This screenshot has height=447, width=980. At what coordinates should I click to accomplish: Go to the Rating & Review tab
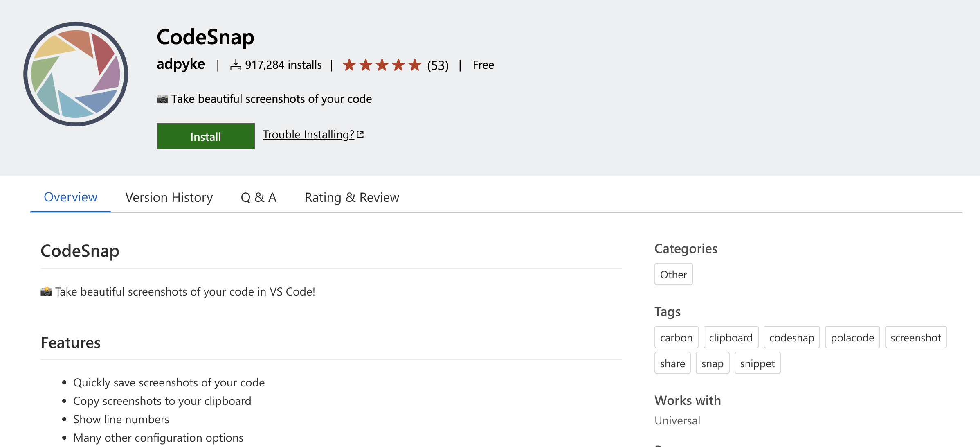coord(352,198)
